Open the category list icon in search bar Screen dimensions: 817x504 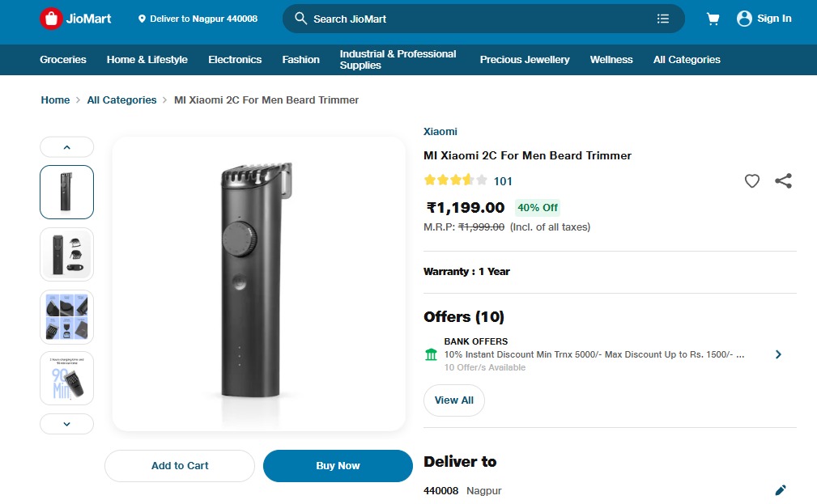click(663, 19)
